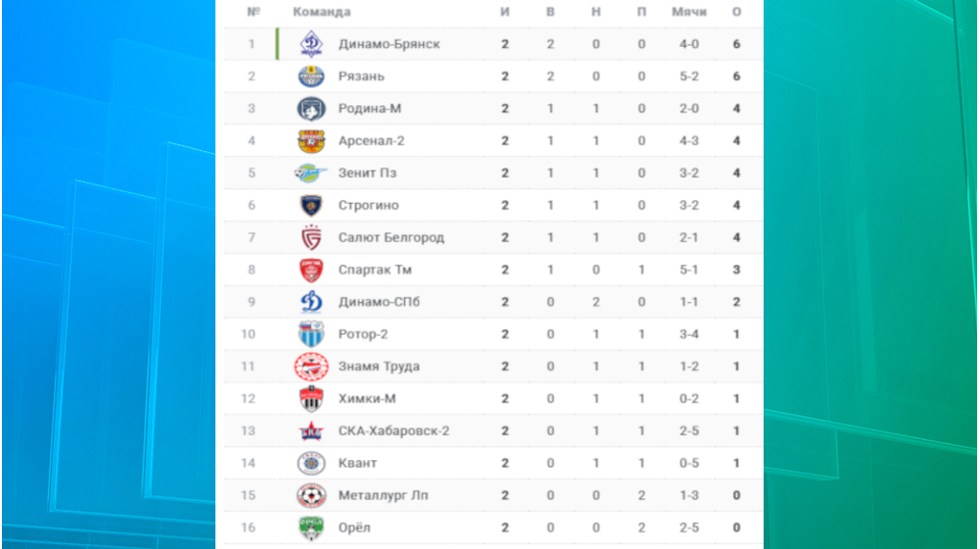
Task: Open the Зенит Пз team logo
Action: pyautogui.click(x=311, y=173)
